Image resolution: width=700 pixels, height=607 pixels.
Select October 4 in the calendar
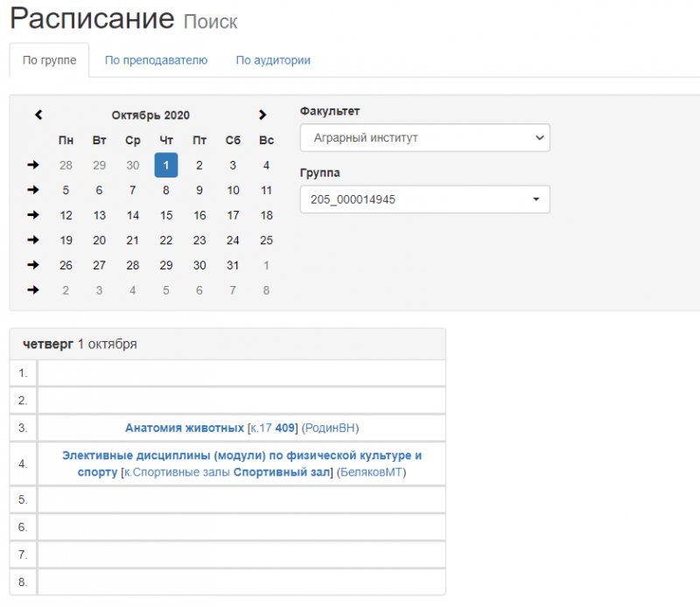pos(267,165)
